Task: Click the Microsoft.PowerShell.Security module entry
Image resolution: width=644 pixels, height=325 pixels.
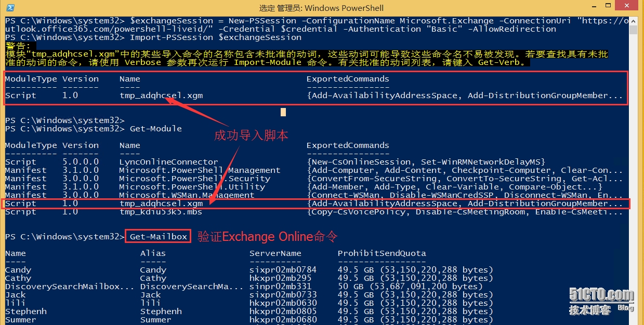Action: [x=194, y=179]
